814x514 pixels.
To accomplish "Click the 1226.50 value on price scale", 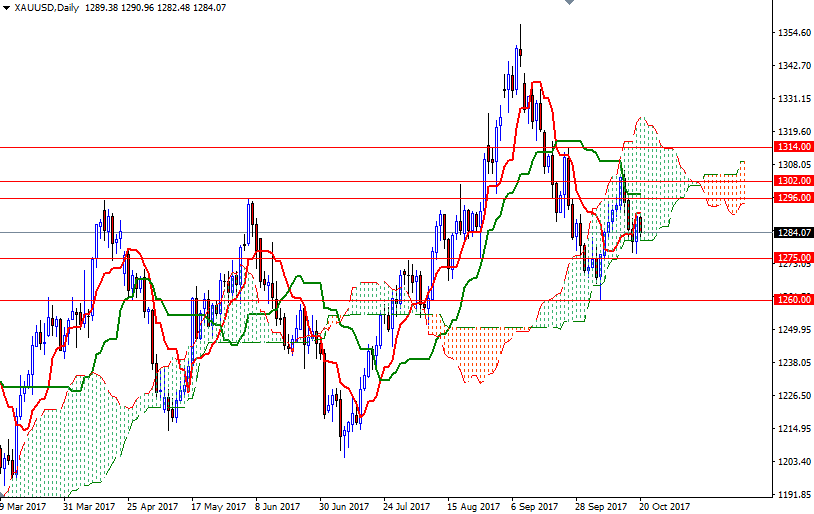I will coord(794,396).
